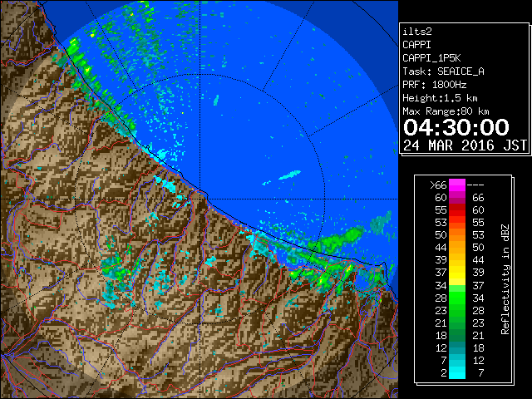Pick the dark green 18–21 dBZ swatch
The width and height of the screenshot is (532, 399).
(457, 335)
